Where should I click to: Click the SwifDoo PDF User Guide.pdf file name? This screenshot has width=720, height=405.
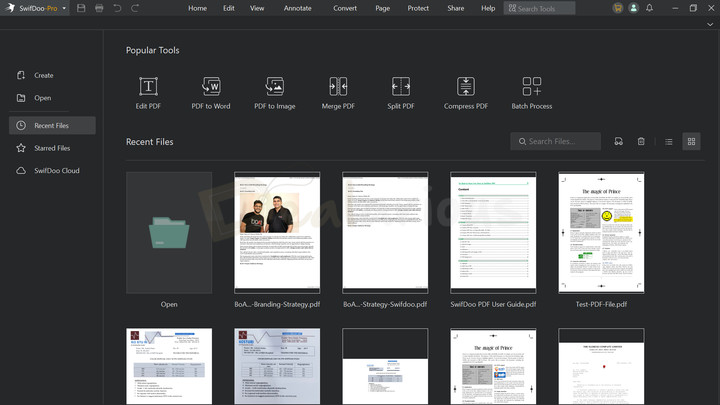493,304
